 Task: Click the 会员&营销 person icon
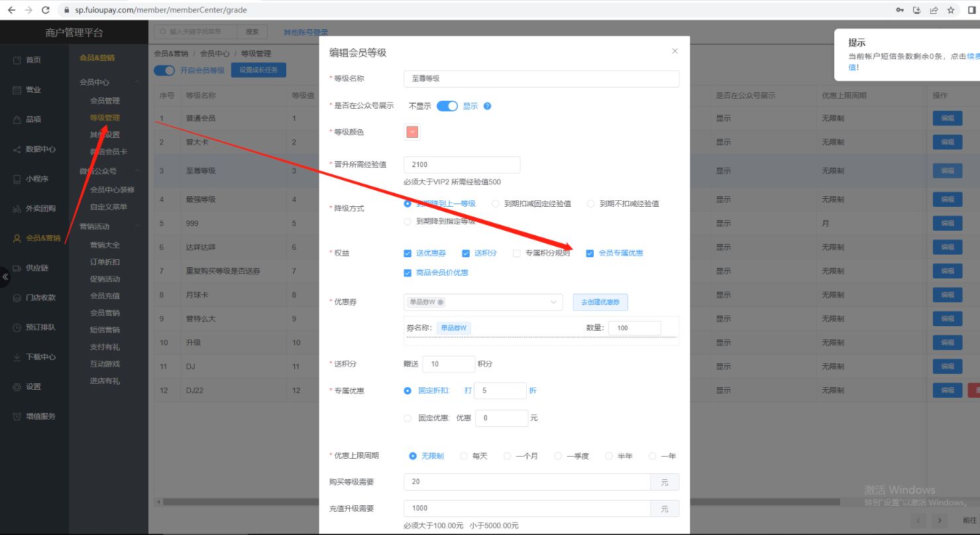18,239
